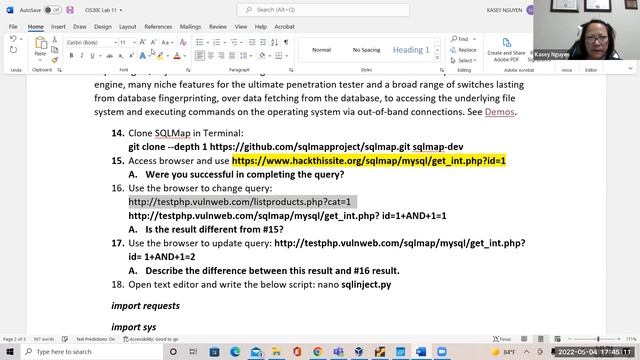Open Microsoft Edge from the taskbar

pyautogui.click(x=235, y=351)
